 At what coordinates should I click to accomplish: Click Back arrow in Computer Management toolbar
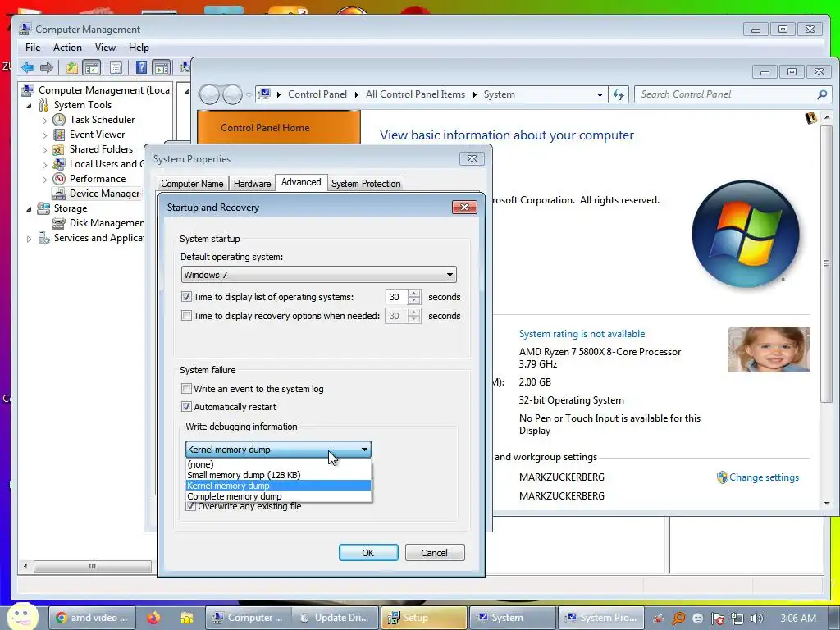coord(28,67)
